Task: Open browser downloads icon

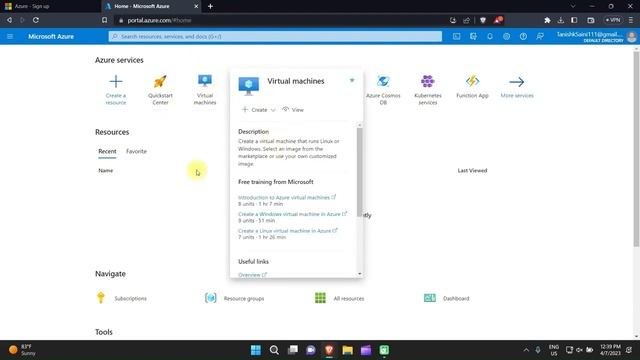Action: tap(561, 20)
